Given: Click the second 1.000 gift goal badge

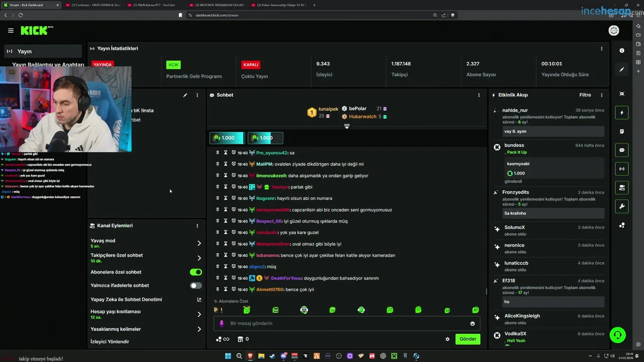Looking at the screenshot, I should [x=266, y=138].
